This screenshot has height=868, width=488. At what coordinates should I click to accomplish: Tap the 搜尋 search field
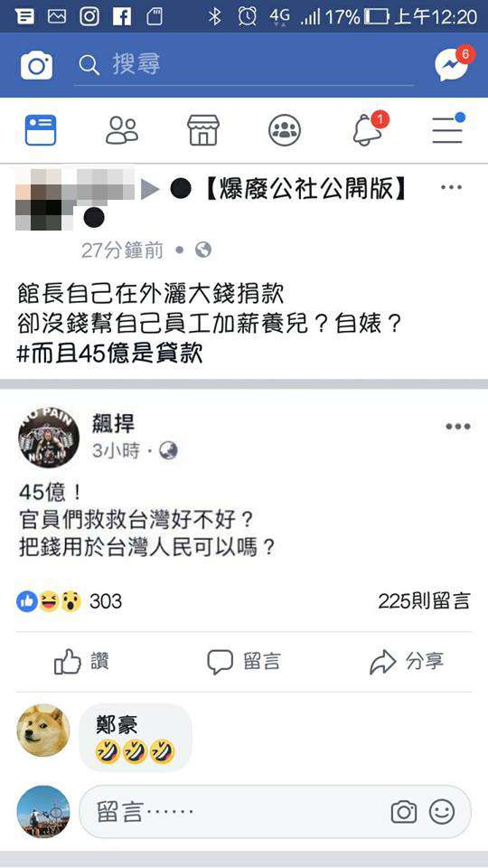(244, 65)
